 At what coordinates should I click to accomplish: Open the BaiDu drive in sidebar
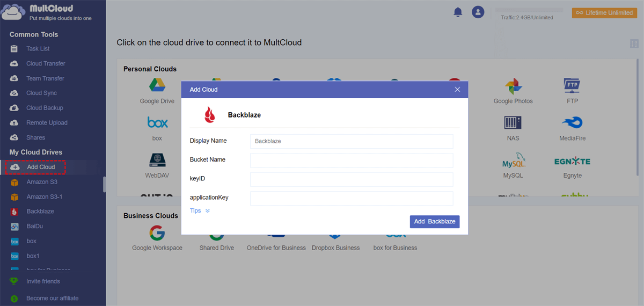tap(35, 227)
